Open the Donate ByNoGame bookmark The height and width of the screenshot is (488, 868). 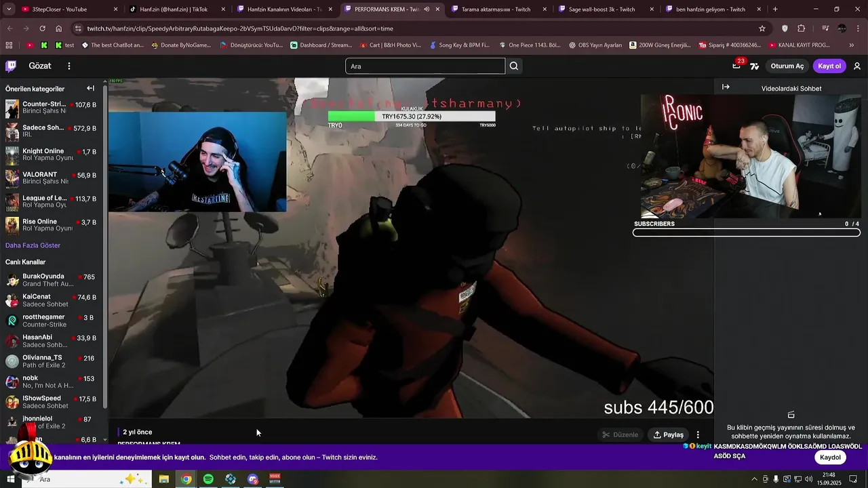181,45
